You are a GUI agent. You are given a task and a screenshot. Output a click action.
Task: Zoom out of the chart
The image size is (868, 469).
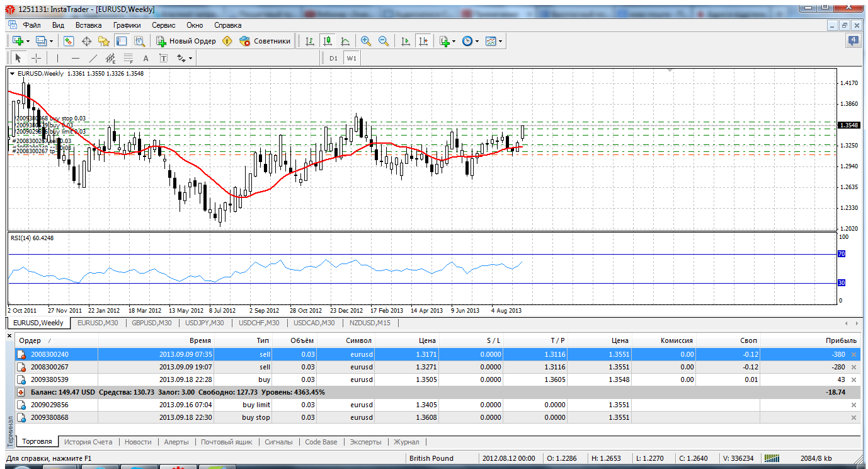(x=383, y=41)
